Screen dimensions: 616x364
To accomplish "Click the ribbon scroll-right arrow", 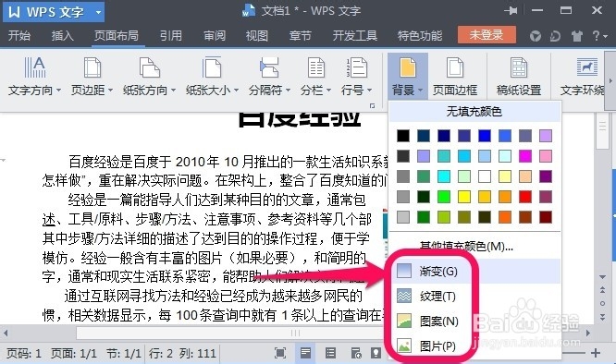I will [x=610, y=80].
